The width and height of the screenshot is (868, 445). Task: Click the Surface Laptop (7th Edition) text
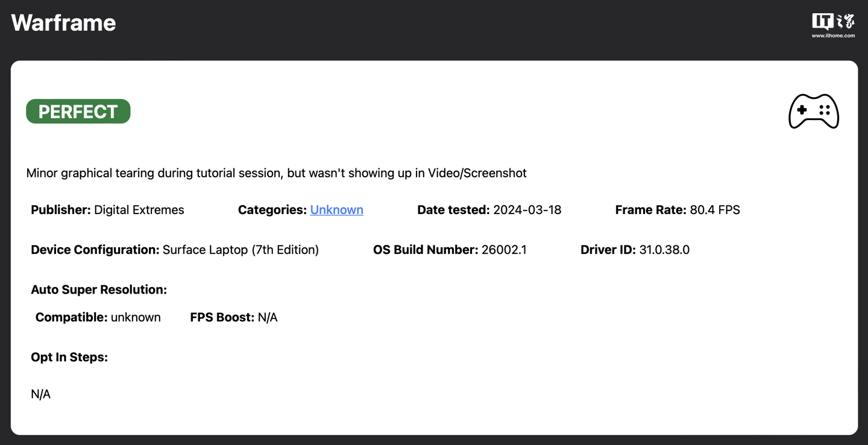tap(241, 250)
